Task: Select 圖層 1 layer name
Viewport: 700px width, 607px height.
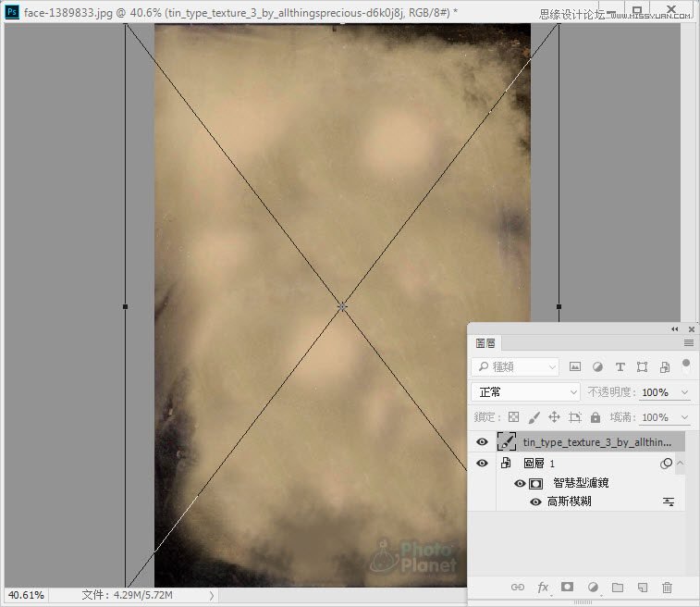Action: 539,464
